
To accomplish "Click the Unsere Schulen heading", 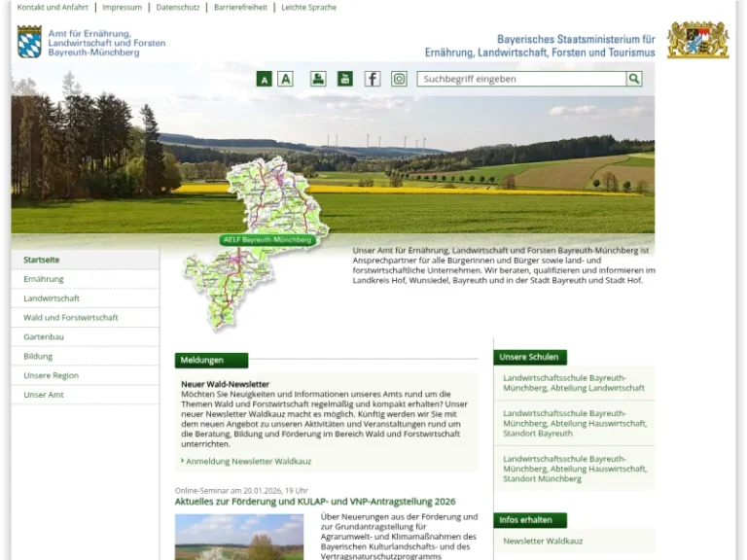I will [530, 357].
